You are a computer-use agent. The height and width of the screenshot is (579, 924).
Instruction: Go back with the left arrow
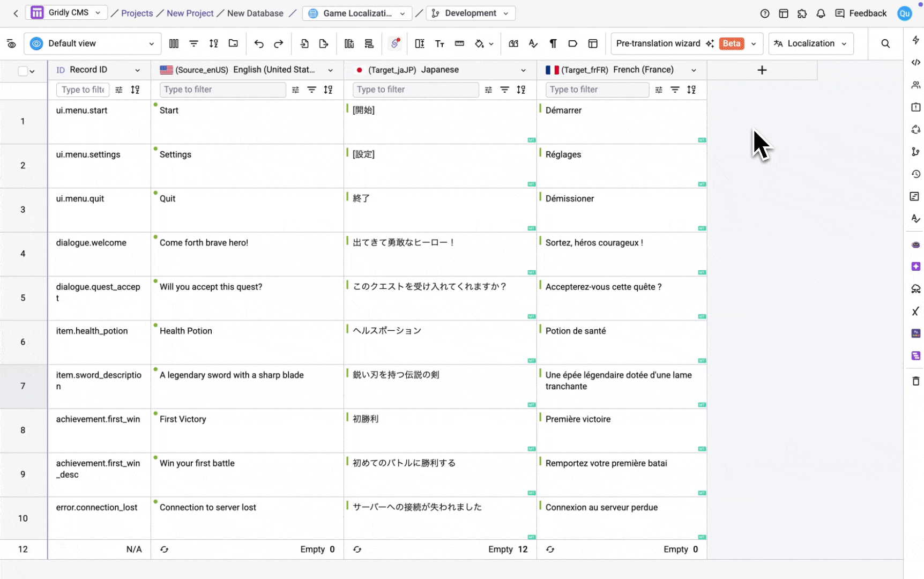[x=16, y=13]
